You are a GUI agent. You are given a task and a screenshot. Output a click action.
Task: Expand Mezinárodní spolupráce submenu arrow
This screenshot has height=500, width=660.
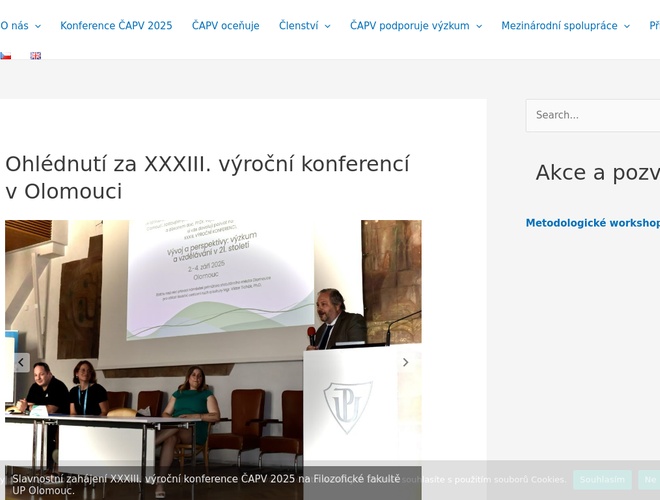(627, 26)
